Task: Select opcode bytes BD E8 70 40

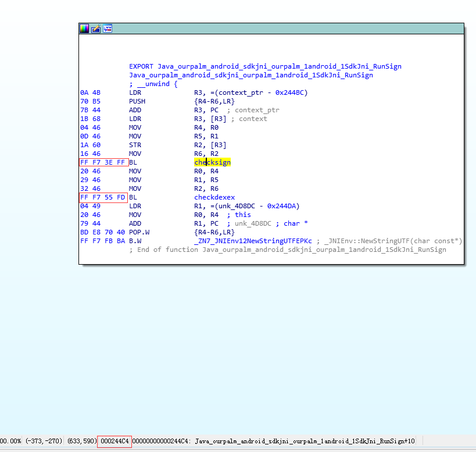Action: (x=103, y=232)
